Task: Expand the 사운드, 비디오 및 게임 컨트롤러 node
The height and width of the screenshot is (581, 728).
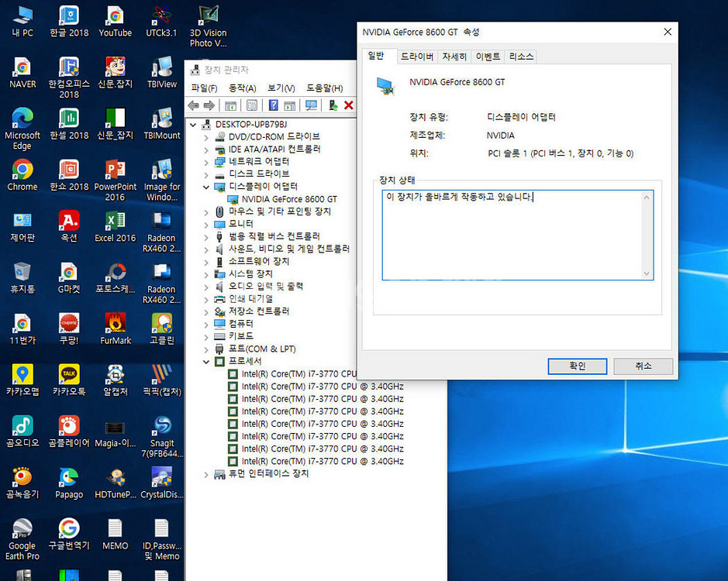Action: 206,249
